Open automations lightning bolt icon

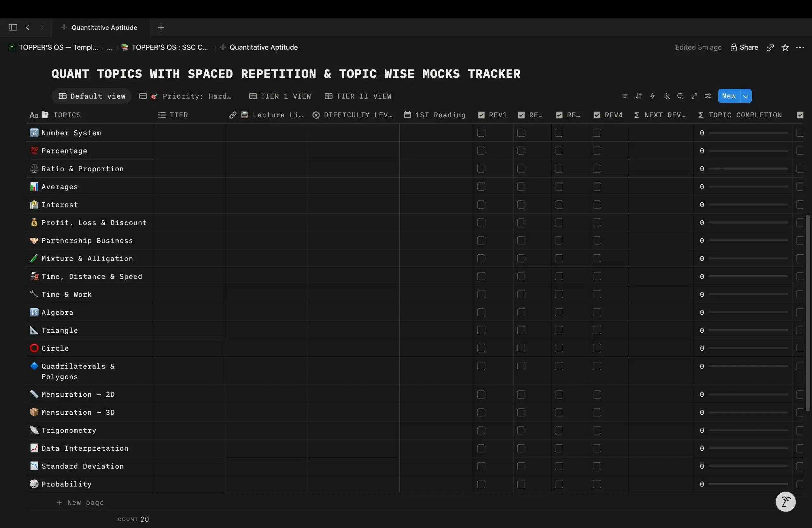(x=652, y=96)
